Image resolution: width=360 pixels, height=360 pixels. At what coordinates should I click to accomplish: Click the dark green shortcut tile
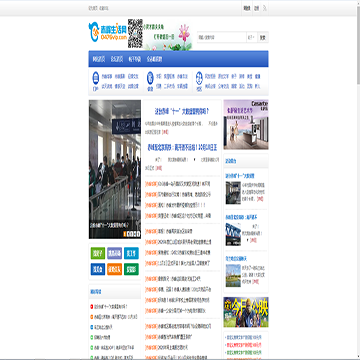tap(131, 269)
